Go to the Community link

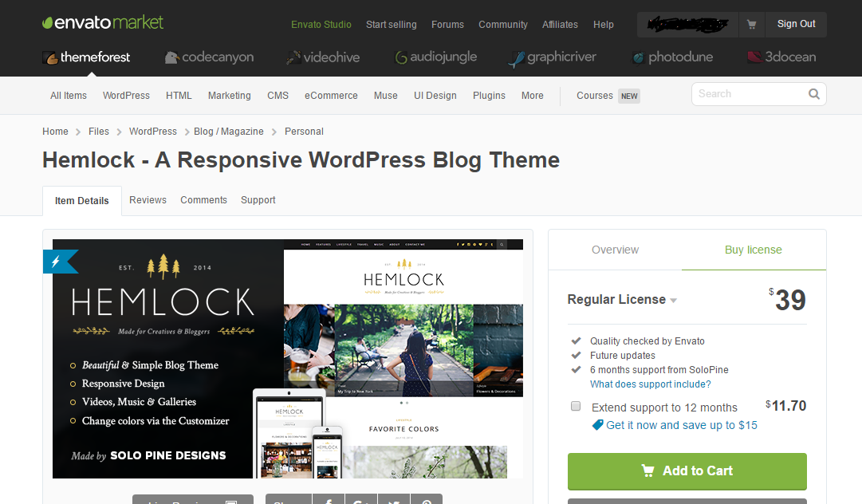click(x=503, y=25)
